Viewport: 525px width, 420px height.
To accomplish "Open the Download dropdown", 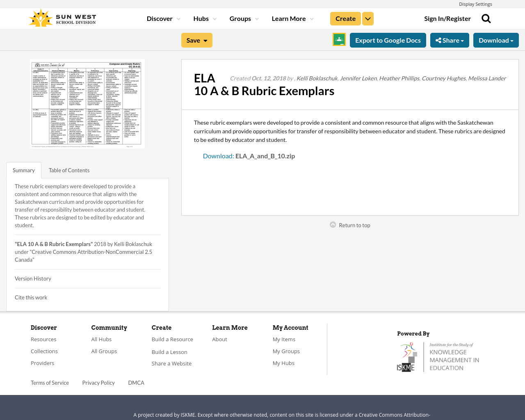I will pyautogui.click(x=495, y=39).
